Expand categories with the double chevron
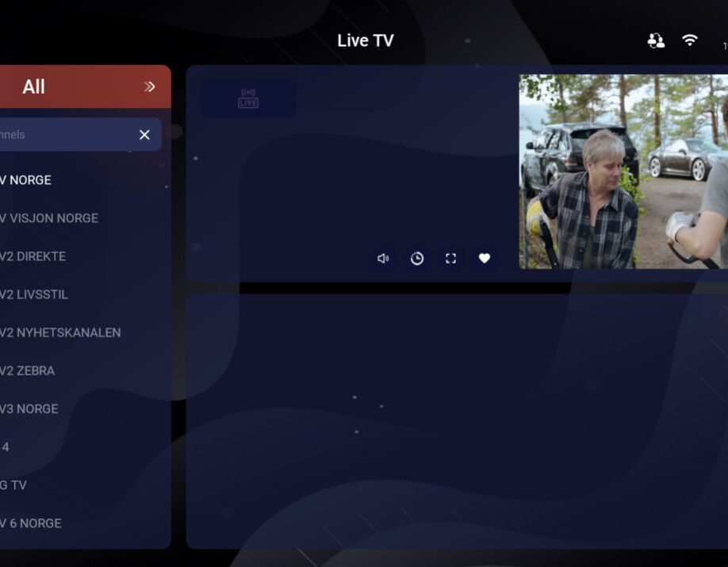Screen dimensions: 728x567 point(150,86)
